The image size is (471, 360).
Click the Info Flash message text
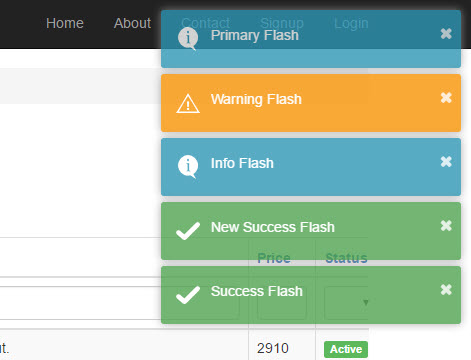242,163
